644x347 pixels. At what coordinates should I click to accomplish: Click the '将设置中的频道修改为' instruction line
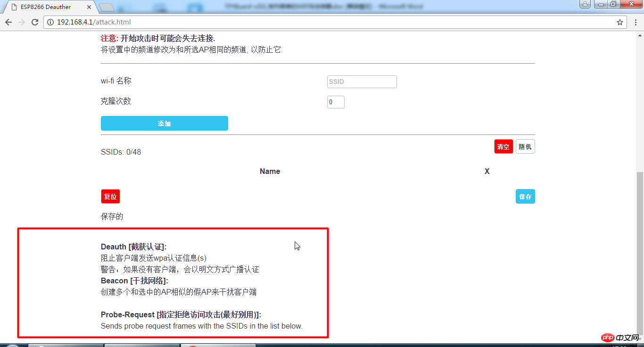(x=192, y=50)
